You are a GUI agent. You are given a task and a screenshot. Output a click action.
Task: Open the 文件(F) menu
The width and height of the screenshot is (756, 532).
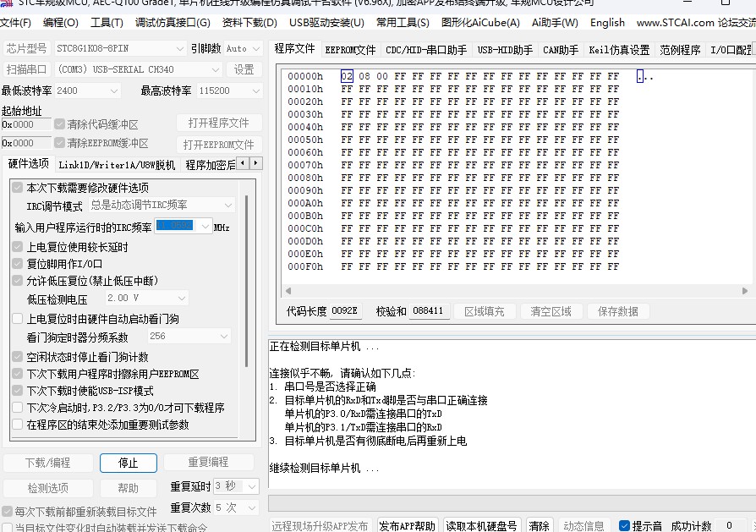click(x=15, y=22)
